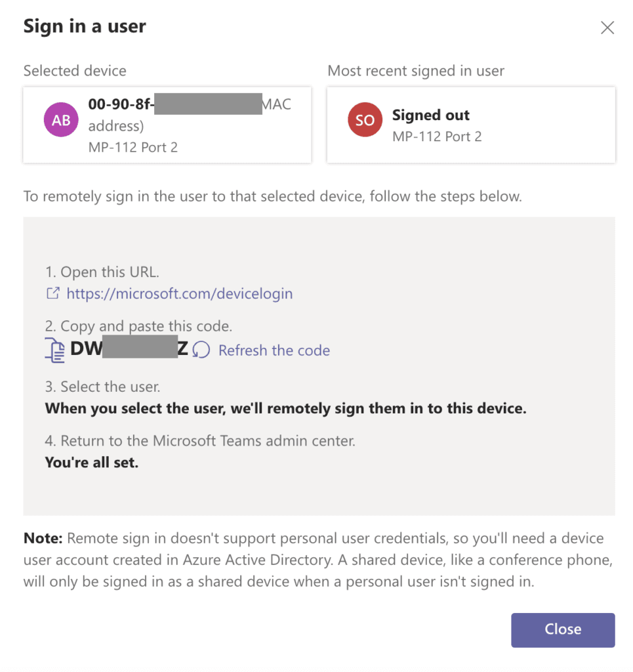Click the Most recent signed in user label

416,70
